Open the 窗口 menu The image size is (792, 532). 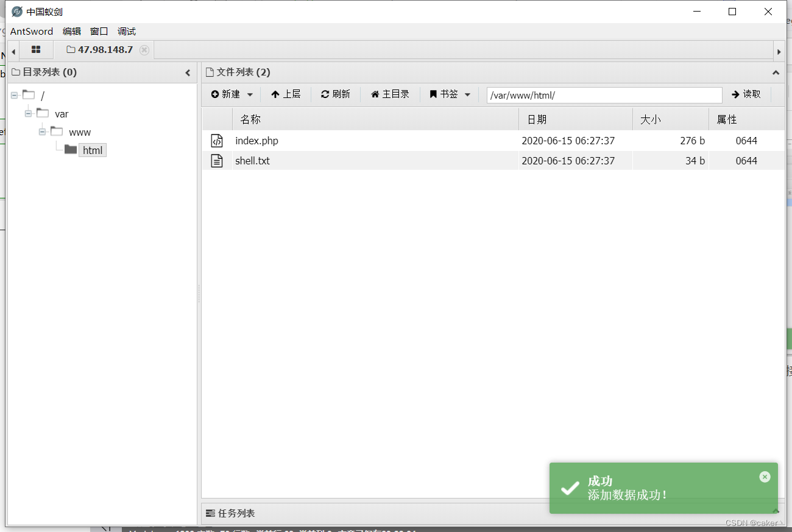[99, 31]
